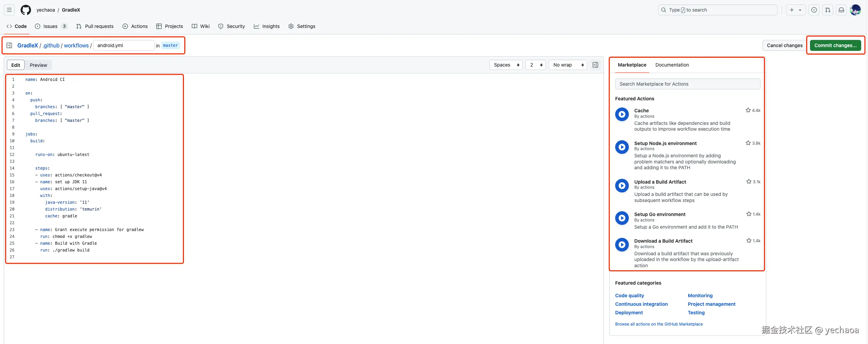Click star icon for Setup Go environment
The width and height of the screenshot is (868, 344).
tap(749, 214)
